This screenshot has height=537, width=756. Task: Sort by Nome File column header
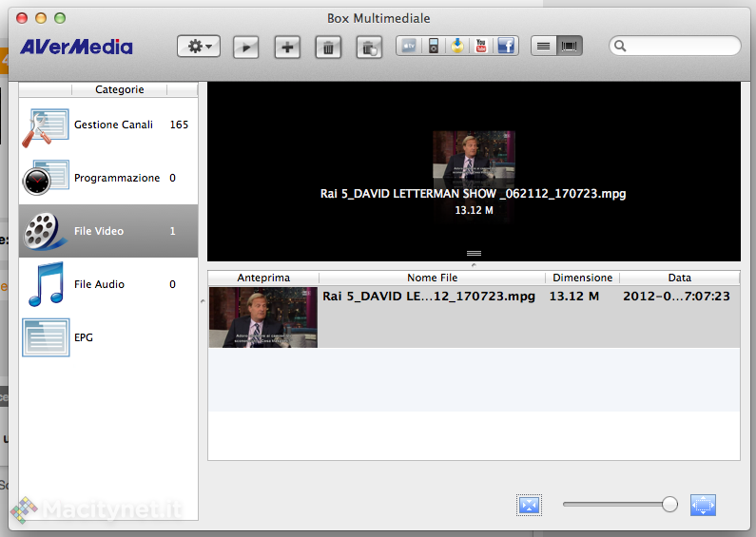tap(432, 278)
